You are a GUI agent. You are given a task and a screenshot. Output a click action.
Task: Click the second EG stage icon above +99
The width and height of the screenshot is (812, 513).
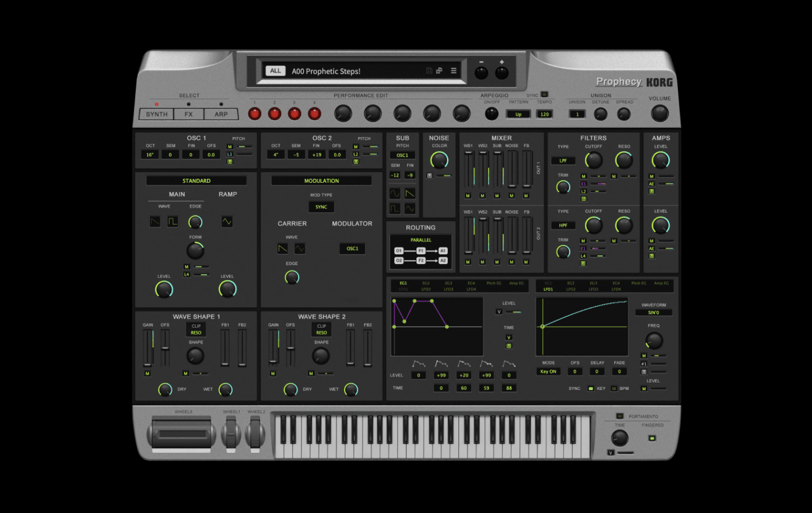coord(441,364)
